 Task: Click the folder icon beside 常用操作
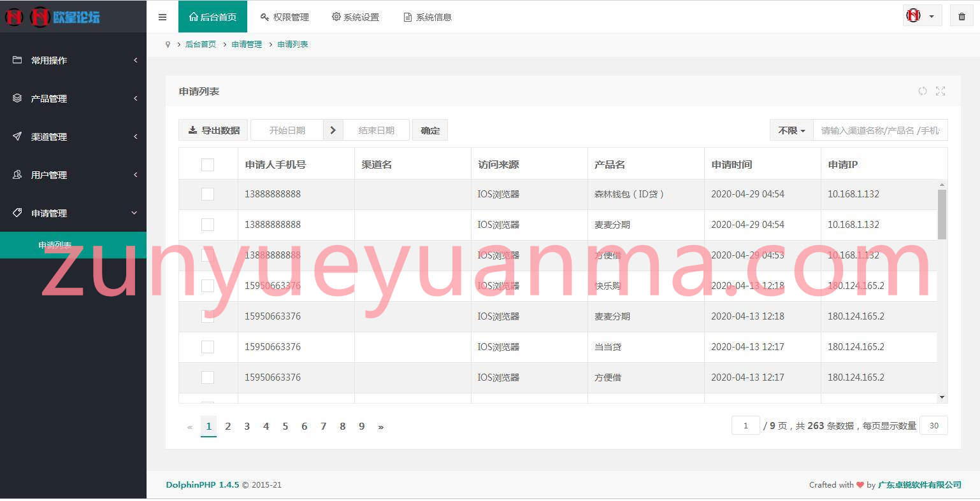pyautogui.click(x=17, y=60)
